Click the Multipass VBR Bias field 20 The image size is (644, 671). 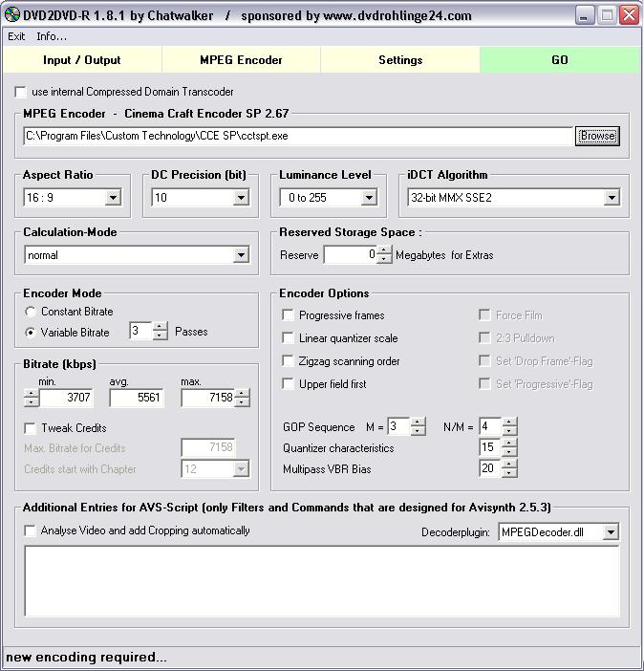point(490,468)
